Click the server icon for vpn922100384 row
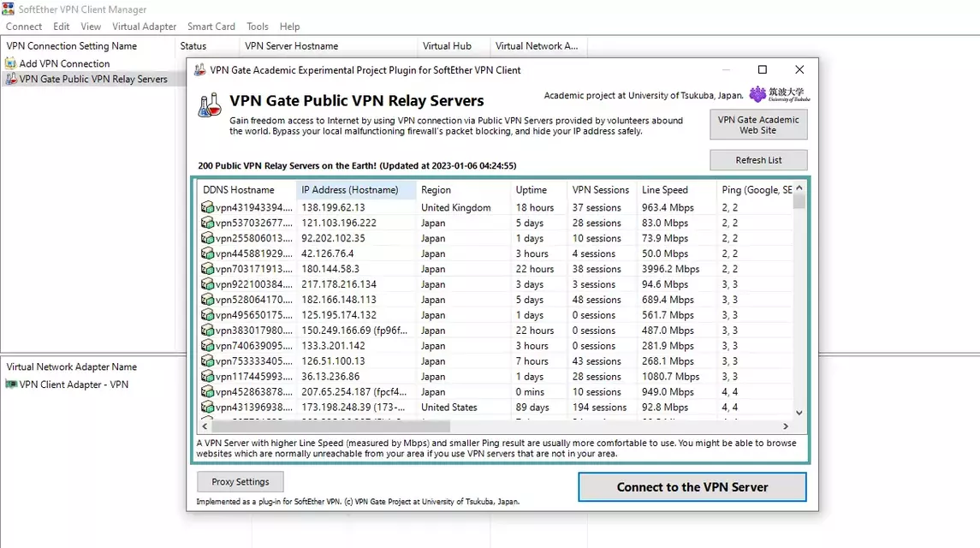 point(207,284)
